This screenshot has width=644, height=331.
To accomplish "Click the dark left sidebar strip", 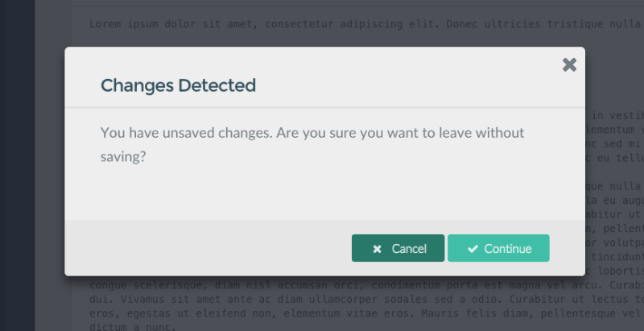I will (x=17, y=166).
